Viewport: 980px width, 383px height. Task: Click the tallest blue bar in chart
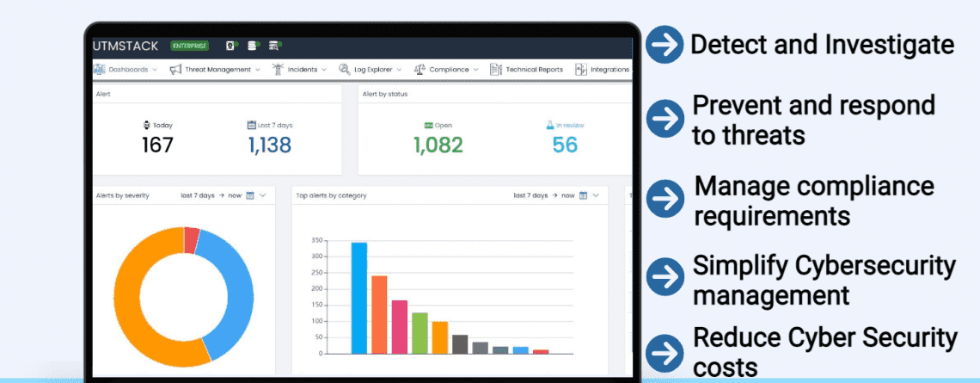(x=358, y=297)
